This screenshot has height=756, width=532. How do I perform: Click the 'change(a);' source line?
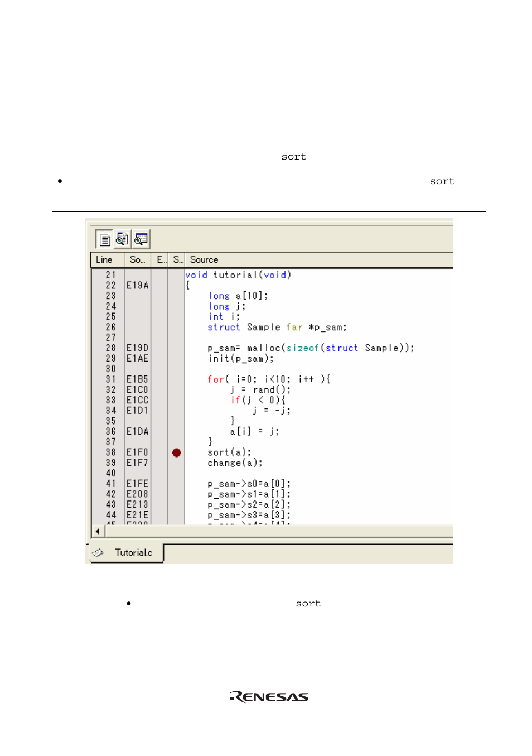click(235, 463)
